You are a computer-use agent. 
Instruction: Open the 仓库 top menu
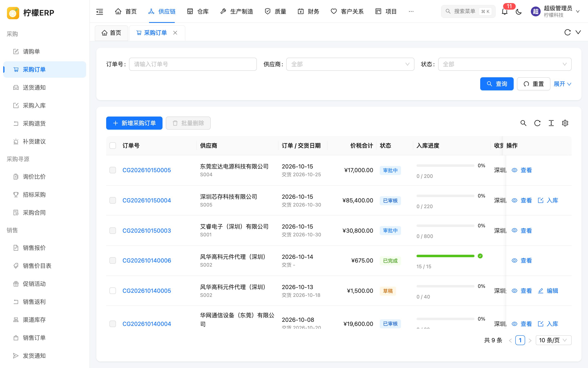[198, 11]
